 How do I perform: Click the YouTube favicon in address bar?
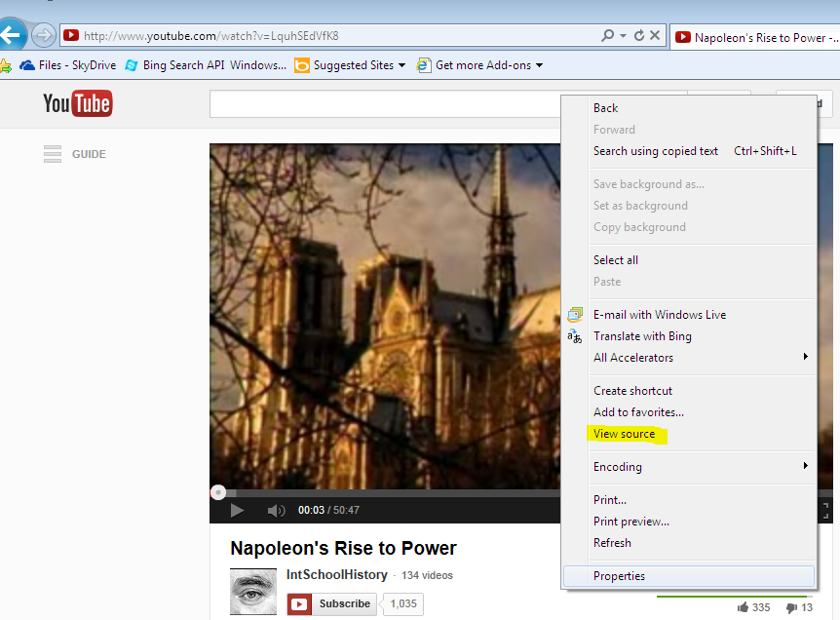(x=71, y=35)
